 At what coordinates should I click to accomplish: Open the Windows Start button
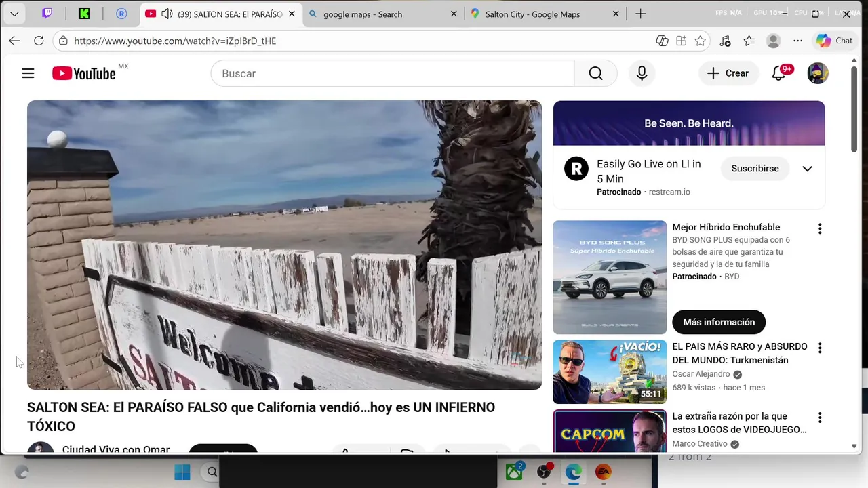coord(182,472)
